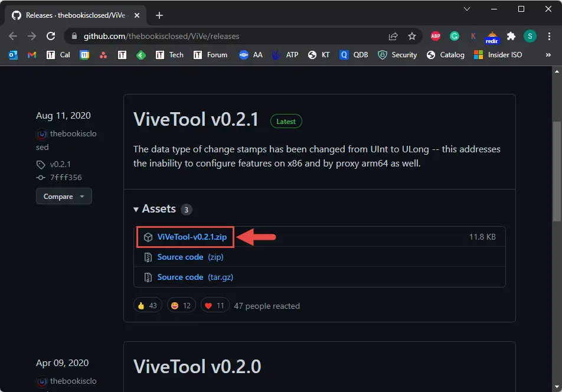
Task: Open the red dots bookmark icon
Action: coord(103,55)
